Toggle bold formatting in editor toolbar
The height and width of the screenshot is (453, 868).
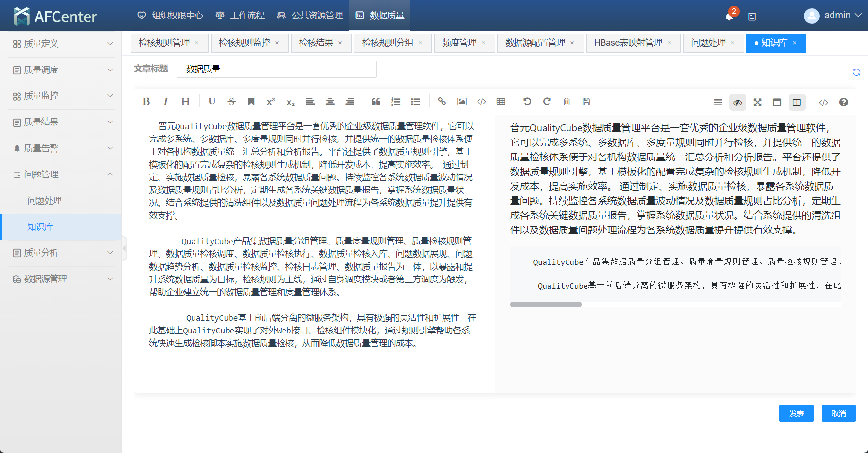pos(146,102)
